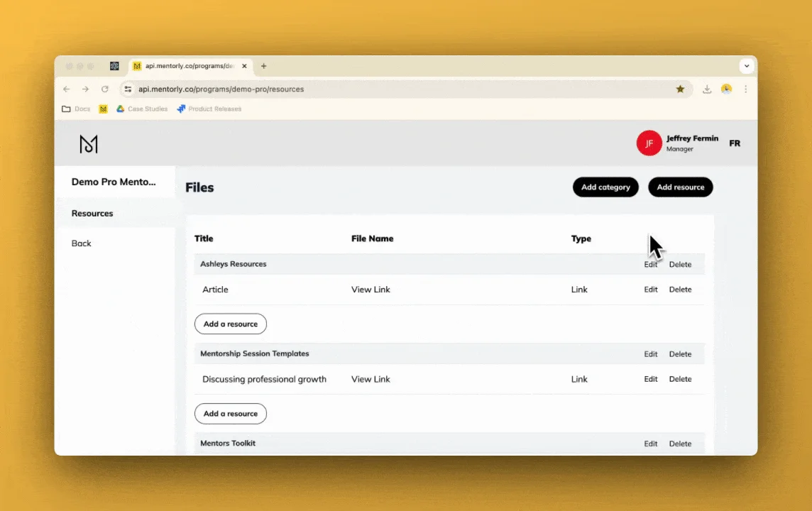Image resolution: width=812 pixels, height=511 pixels.
Task: Click the Add resource button
Action: [680, 187]
